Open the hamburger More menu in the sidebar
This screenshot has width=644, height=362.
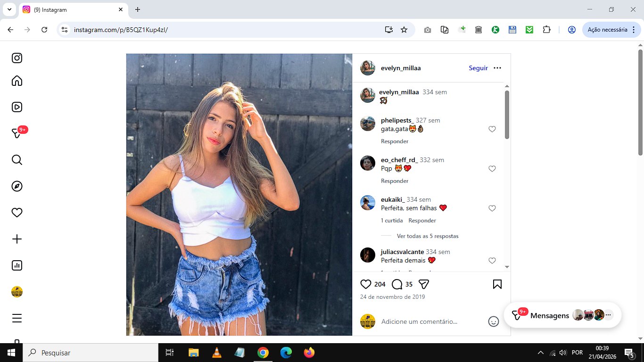click(x=17, y=318)
